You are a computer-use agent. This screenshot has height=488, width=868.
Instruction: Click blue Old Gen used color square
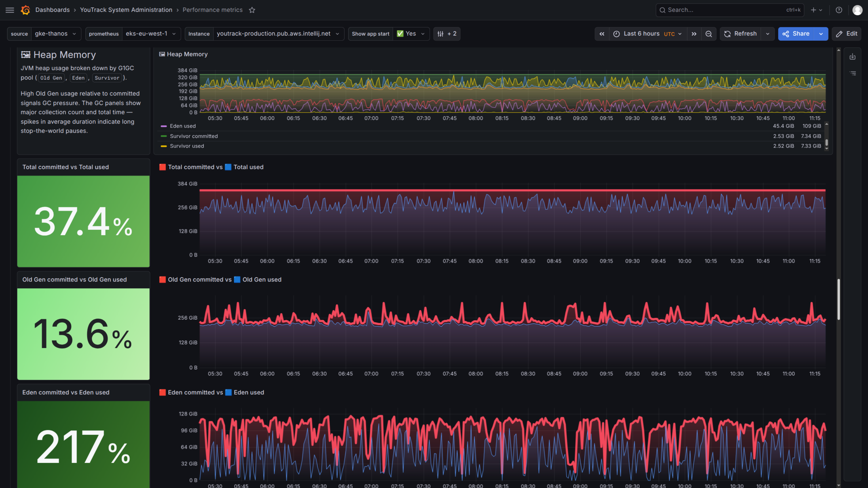point(237,279)
